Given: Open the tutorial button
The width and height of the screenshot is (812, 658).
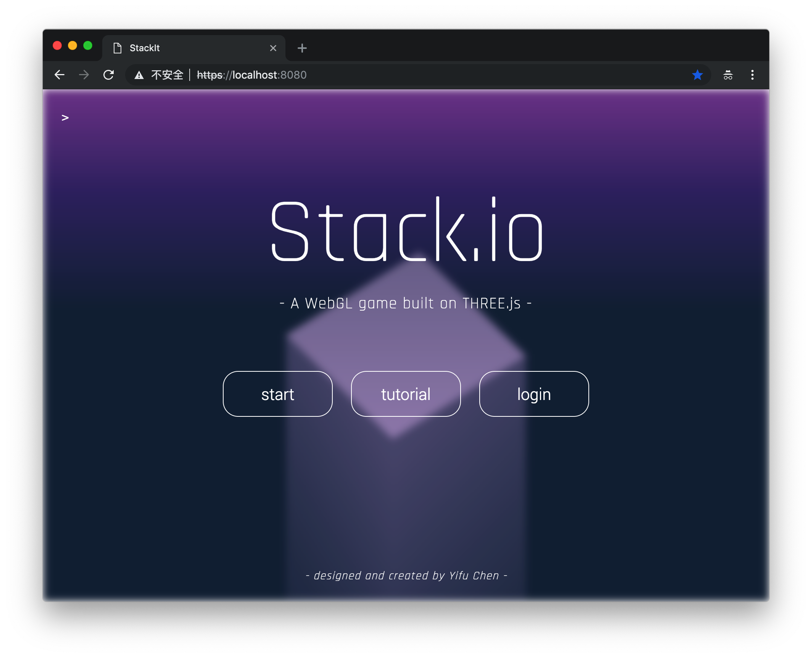Looking at the screenshot, I should (406, 394).
